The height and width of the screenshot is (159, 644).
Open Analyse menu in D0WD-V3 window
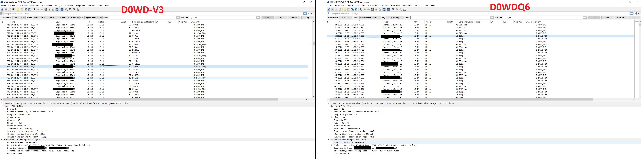point(58,5)
